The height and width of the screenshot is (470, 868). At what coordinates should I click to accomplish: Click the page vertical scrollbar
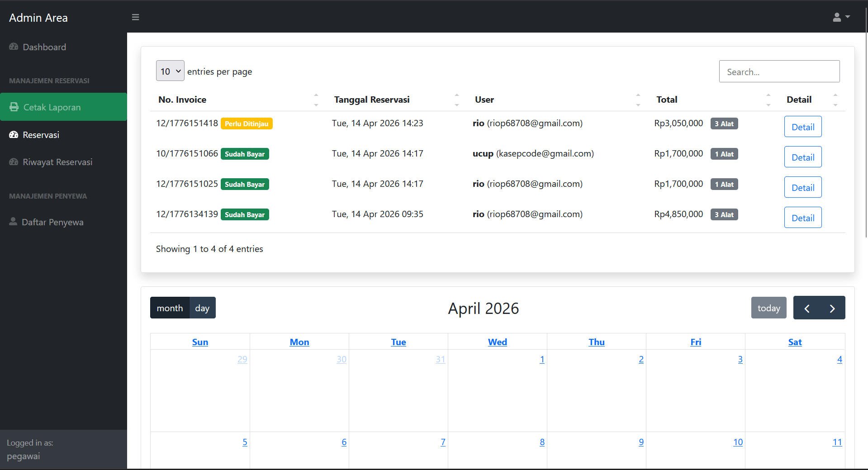pyautogui.click(x=866, y=122)
